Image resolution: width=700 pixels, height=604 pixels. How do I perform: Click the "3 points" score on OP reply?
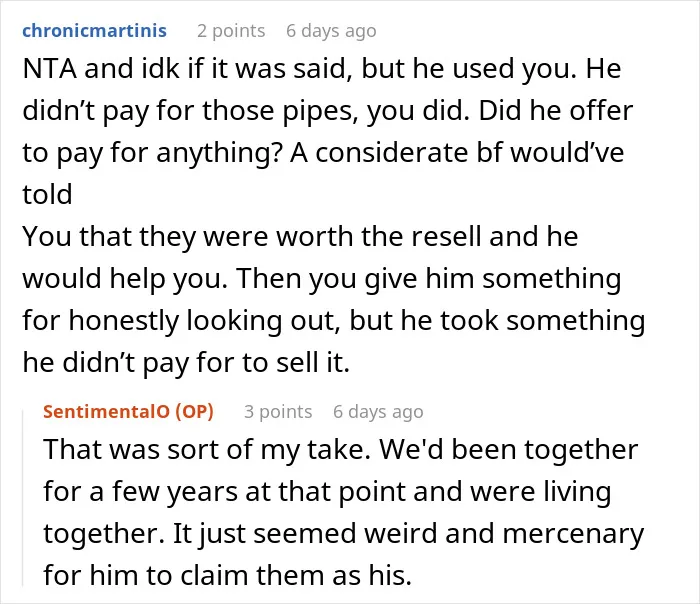(x=278, y=412)
